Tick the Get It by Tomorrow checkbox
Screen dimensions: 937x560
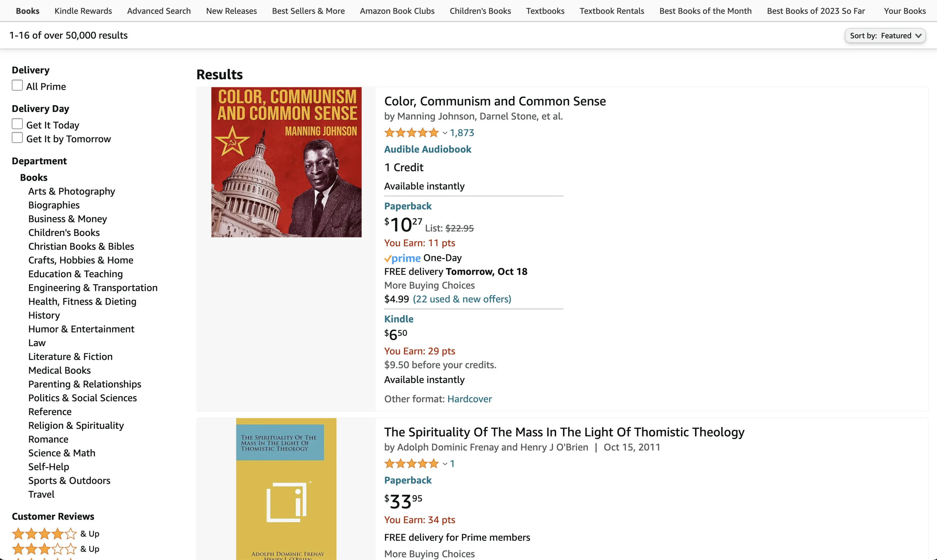coord(17,138)
